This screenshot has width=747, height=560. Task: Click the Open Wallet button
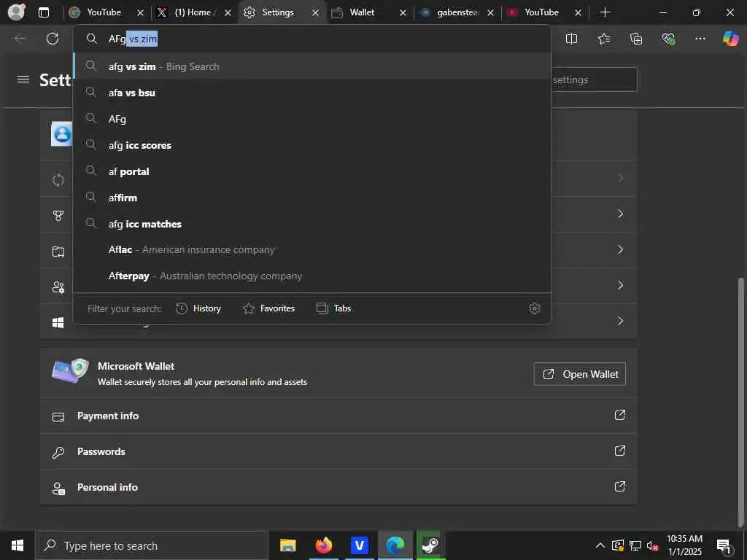579,374
